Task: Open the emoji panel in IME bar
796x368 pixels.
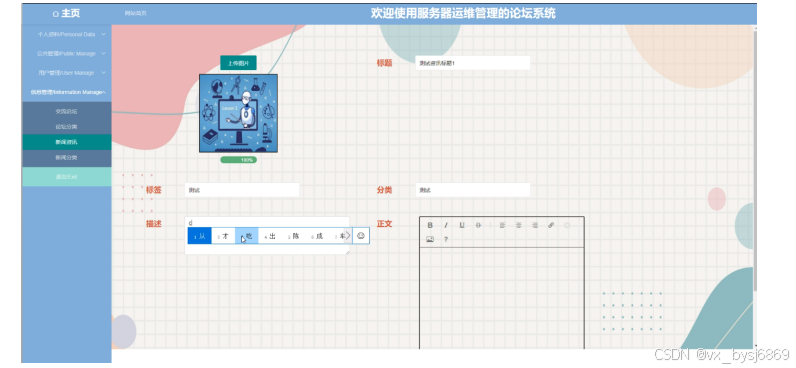Action: [x=361, y=236]
